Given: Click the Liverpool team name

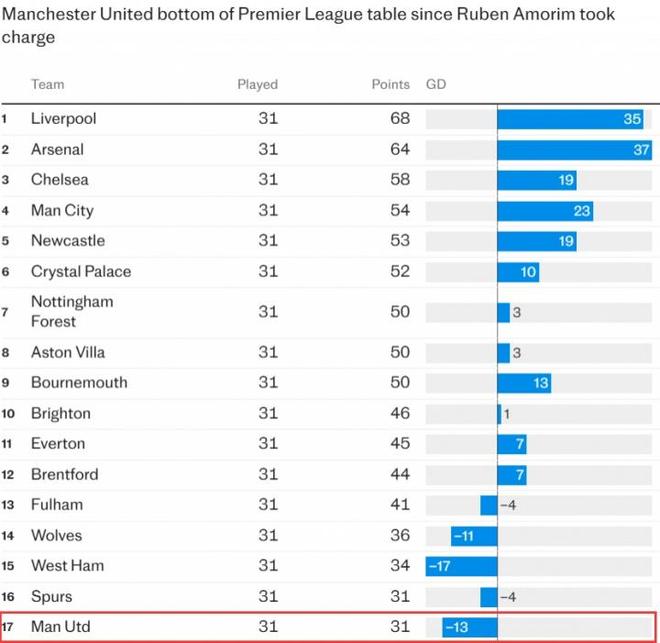Looking at the screenshot, I should click(63, 119).
